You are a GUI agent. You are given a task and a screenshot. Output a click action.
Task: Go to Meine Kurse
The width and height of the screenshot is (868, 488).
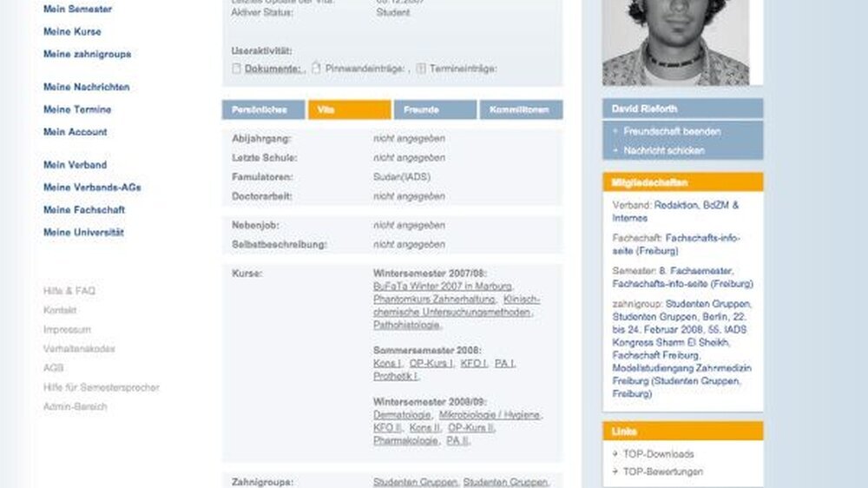[72, 31]
